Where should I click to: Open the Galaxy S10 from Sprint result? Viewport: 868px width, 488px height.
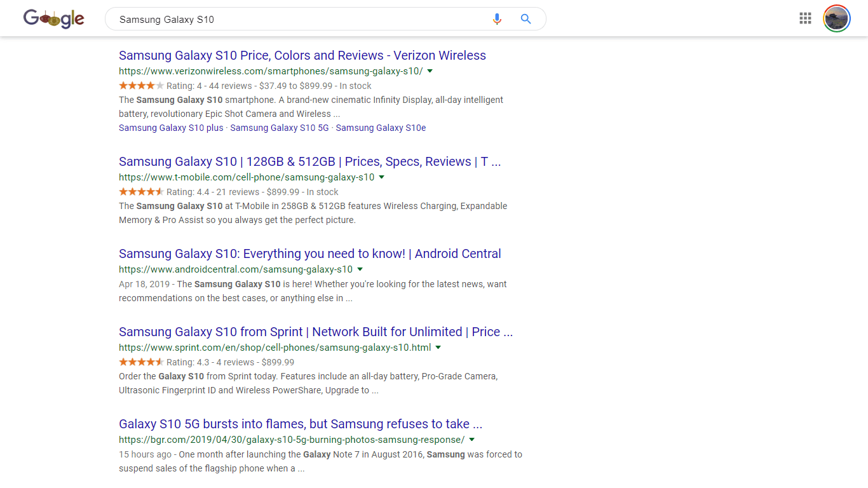[x=316, y=332]
